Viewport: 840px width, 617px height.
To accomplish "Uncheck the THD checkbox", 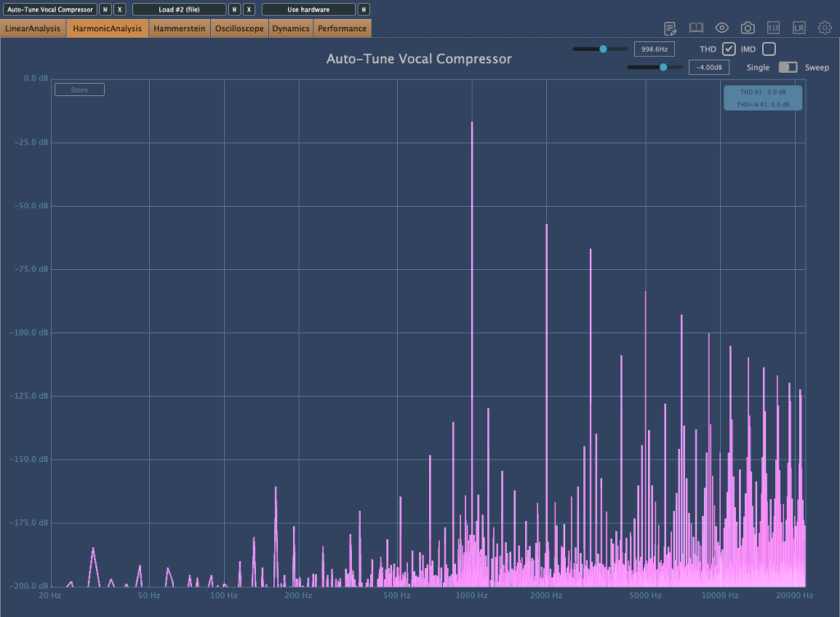I will pos(728,48).
